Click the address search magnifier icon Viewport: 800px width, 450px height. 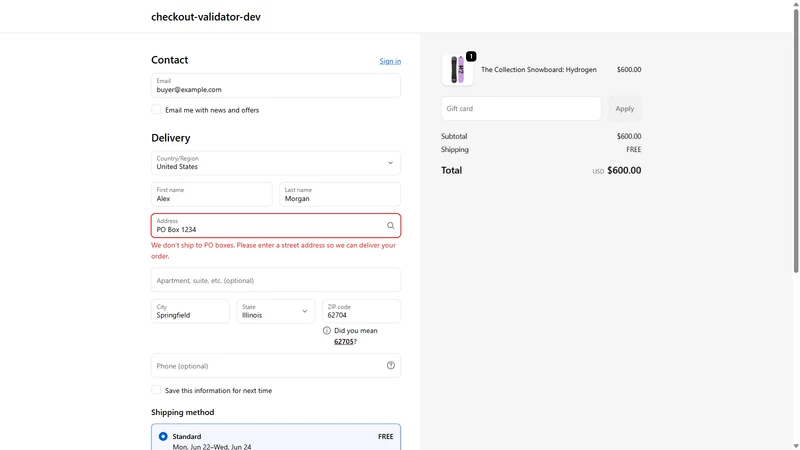(390, 226)
